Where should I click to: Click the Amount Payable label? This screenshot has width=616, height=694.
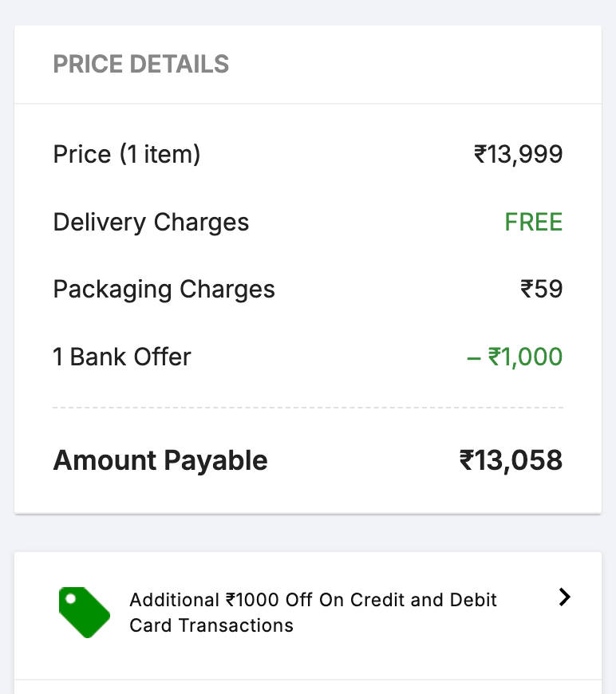click(160, 460)
